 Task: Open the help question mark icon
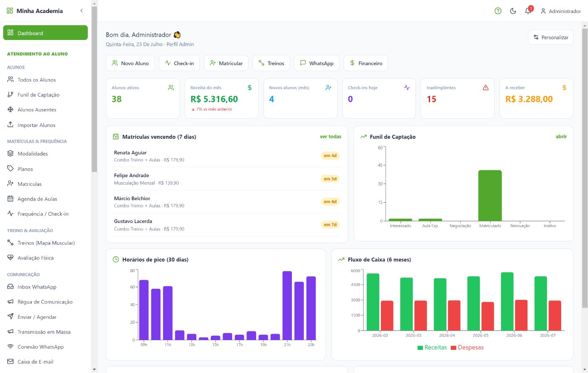pyautogui.click(x=498, y=11)
